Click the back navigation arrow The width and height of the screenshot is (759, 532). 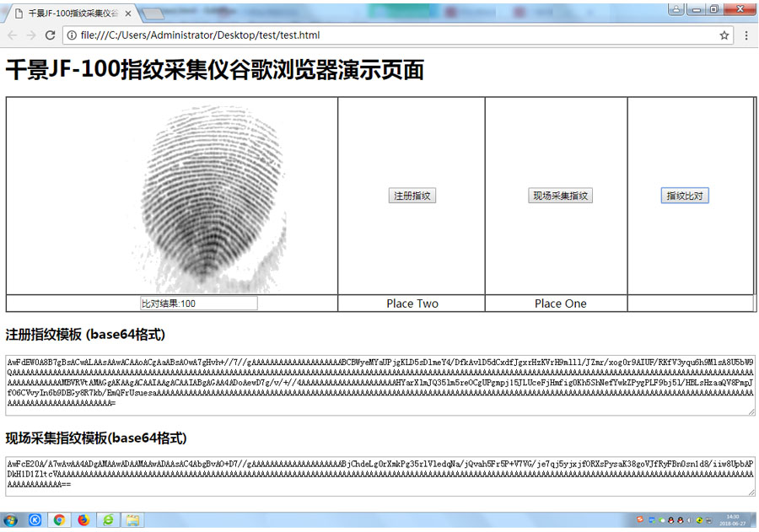pos(11,35)
